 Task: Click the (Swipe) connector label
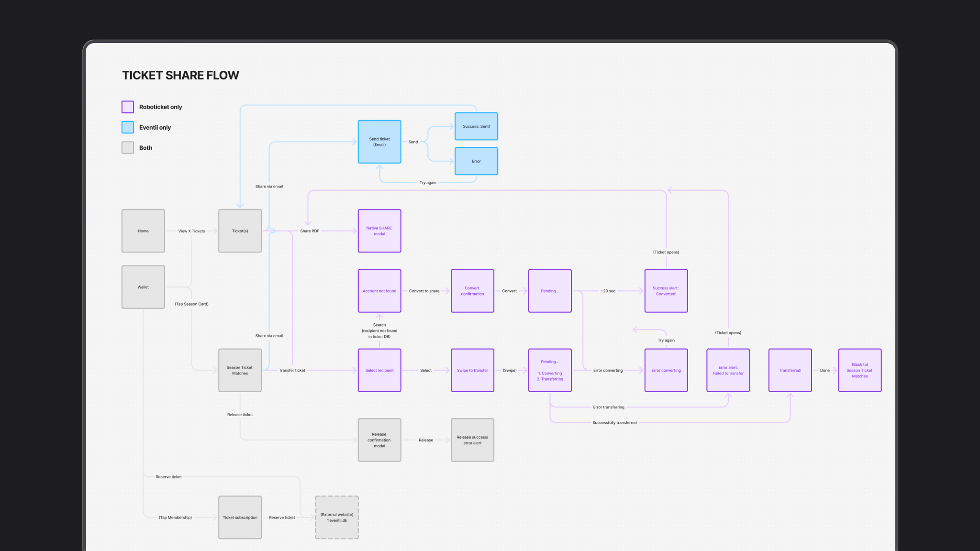click(x=510, y=370)
